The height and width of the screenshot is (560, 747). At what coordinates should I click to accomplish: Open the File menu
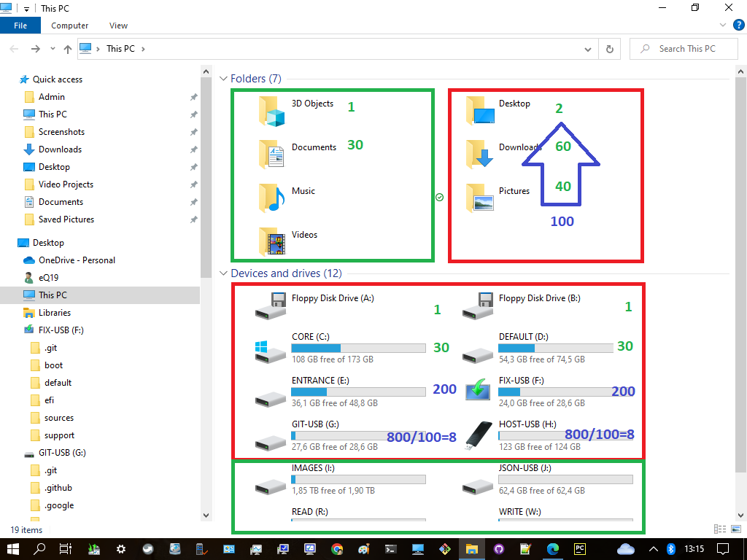[20, 26]
